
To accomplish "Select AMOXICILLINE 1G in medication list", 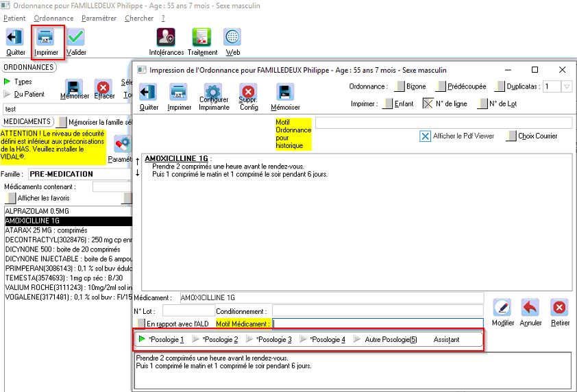I will coord(69,221).
